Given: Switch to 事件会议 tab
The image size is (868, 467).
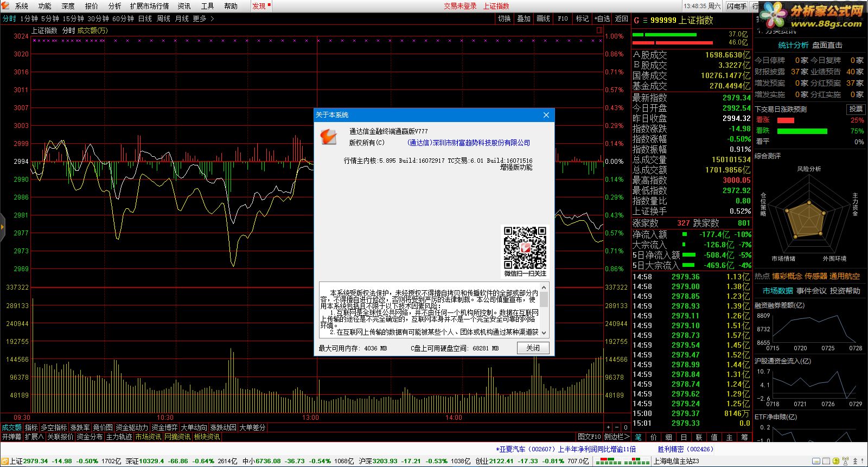Looking at the screenshot, I should click(x=812, y=291).
